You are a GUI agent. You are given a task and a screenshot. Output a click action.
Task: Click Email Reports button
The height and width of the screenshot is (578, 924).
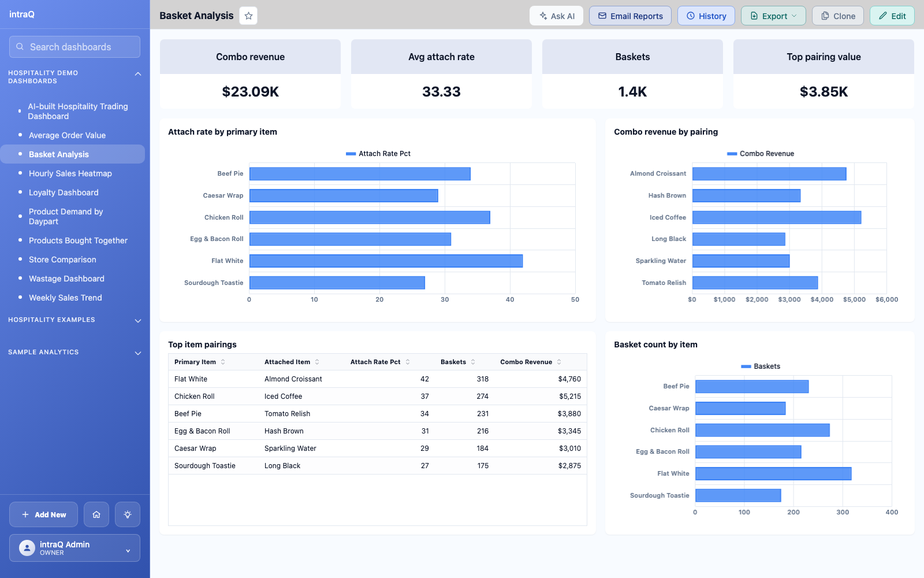click(630, 16)
